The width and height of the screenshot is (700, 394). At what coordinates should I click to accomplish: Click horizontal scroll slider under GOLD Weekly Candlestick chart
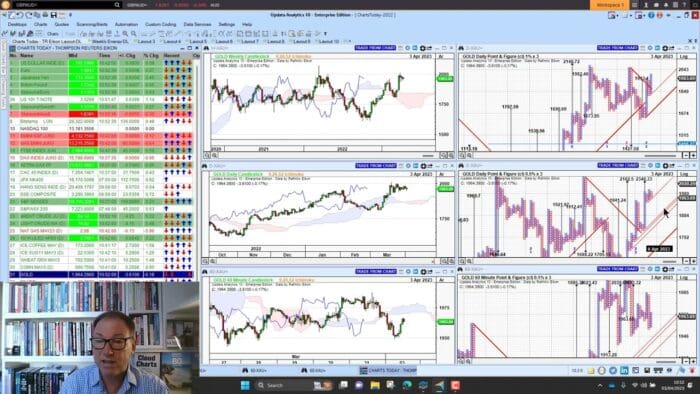pos(428,156)
